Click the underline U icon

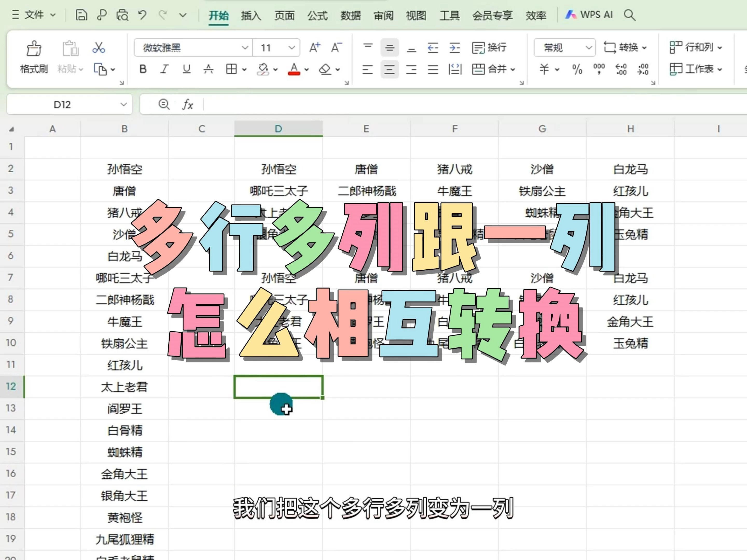click(x=186, y=69)
